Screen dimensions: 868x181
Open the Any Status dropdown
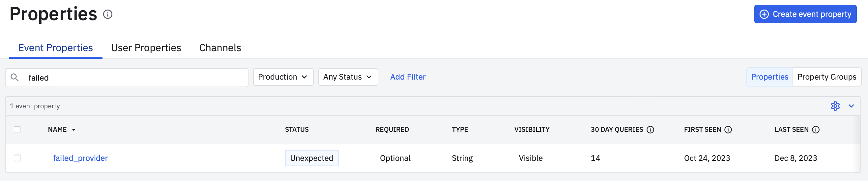(348, 77)
